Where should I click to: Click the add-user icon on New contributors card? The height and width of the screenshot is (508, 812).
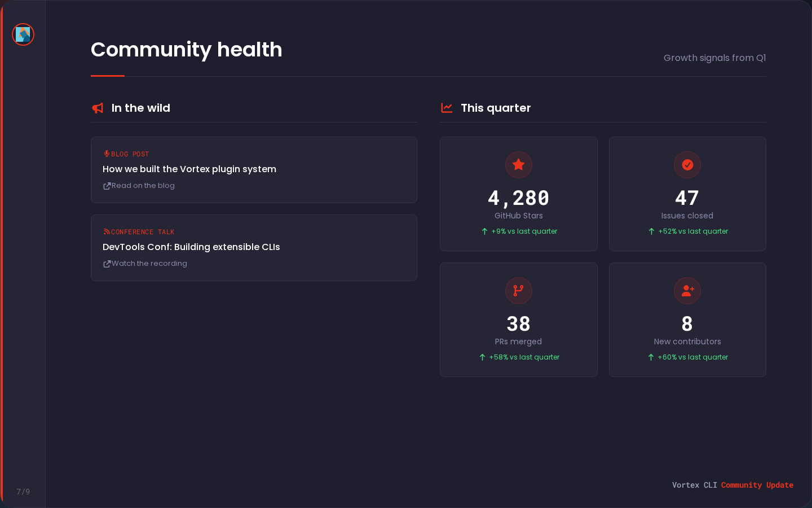687,291
